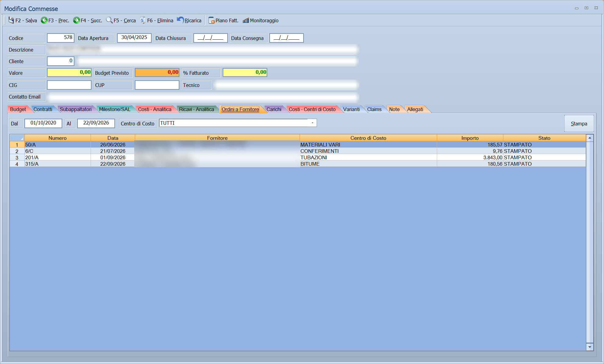Switch to the Varianti tab
This screenshot has width=604, height=364.
[351, 109]
